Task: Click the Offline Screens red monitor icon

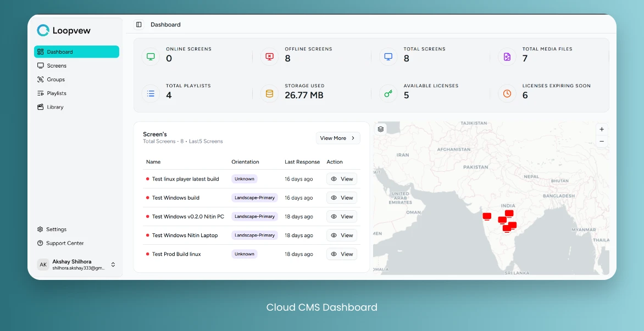Action: pos(269,57)
